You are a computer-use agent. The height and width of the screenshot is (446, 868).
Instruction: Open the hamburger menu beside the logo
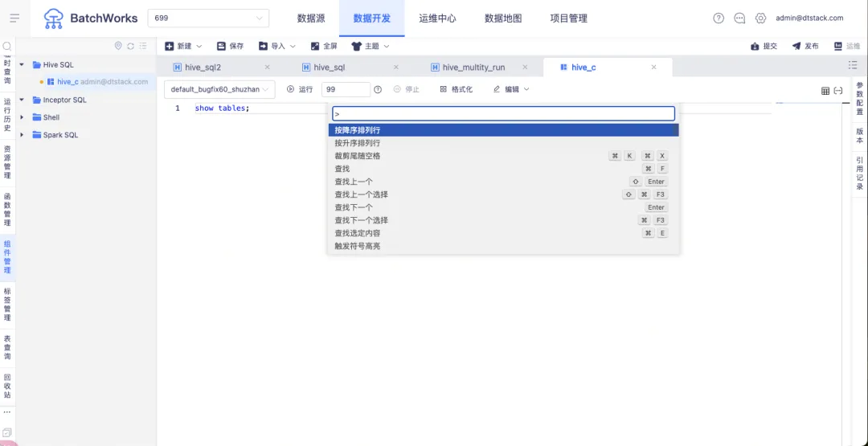point(15,18)
